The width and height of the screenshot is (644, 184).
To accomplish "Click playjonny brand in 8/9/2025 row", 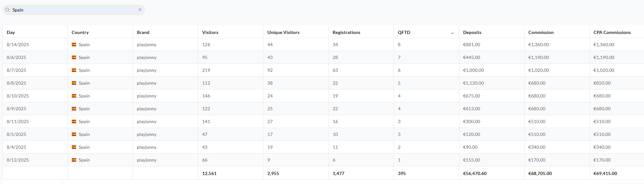I will (147, 109).
